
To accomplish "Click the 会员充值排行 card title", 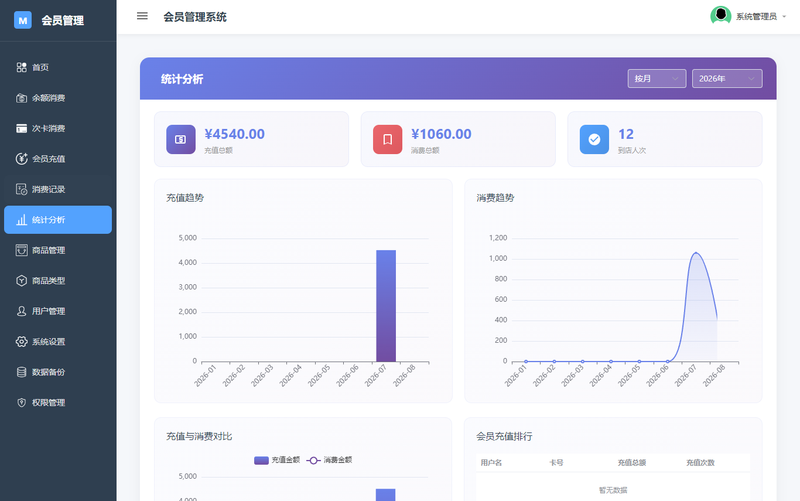I will (x=504, y=436).
